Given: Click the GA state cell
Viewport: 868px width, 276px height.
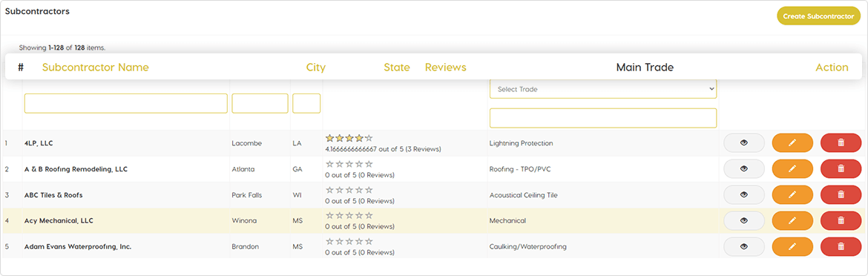Looking at the screenshot, I should (297, 169).
